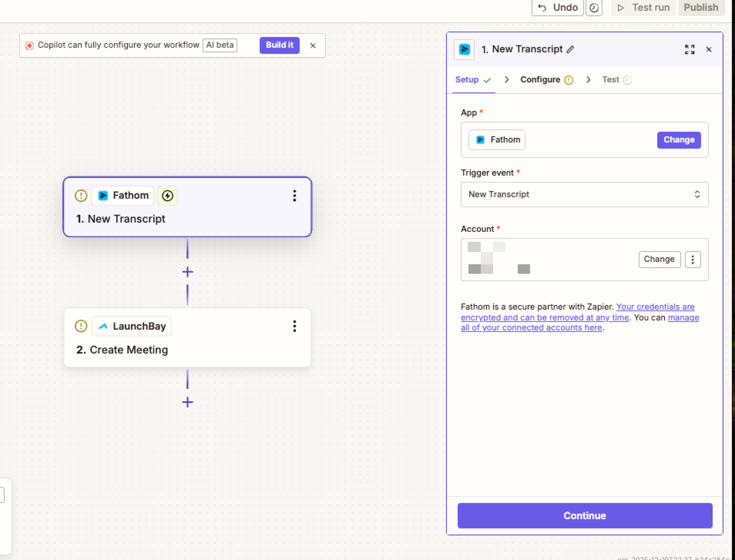This screenshot has height=560, width=735.
Task: Click the Continue button
Action: [585, 516]
